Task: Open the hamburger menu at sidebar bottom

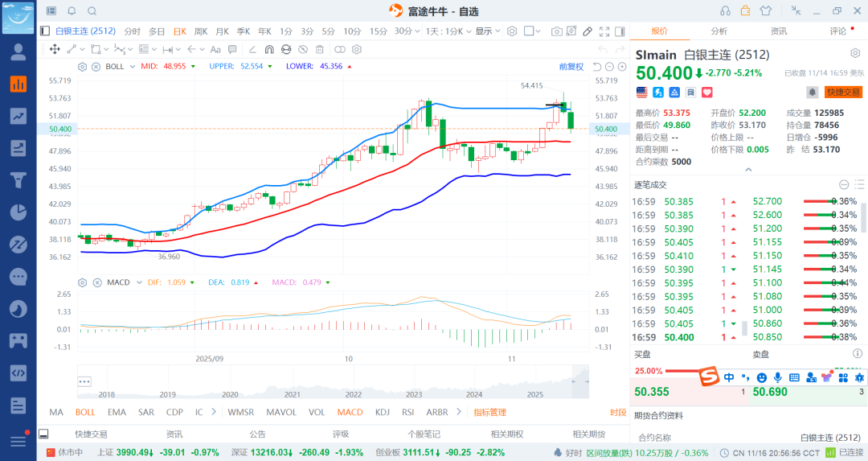Action: [18, 441]
